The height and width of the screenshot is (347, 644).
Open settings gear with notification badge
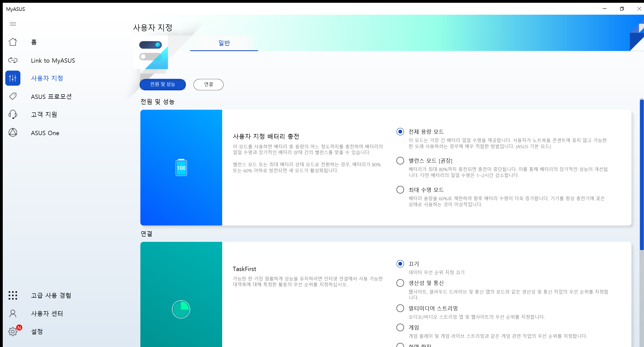coord(13,331)
